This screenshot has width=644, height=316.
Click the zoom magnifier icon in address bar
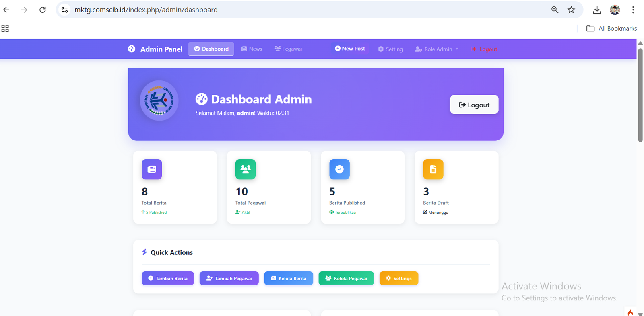(555, 10)
